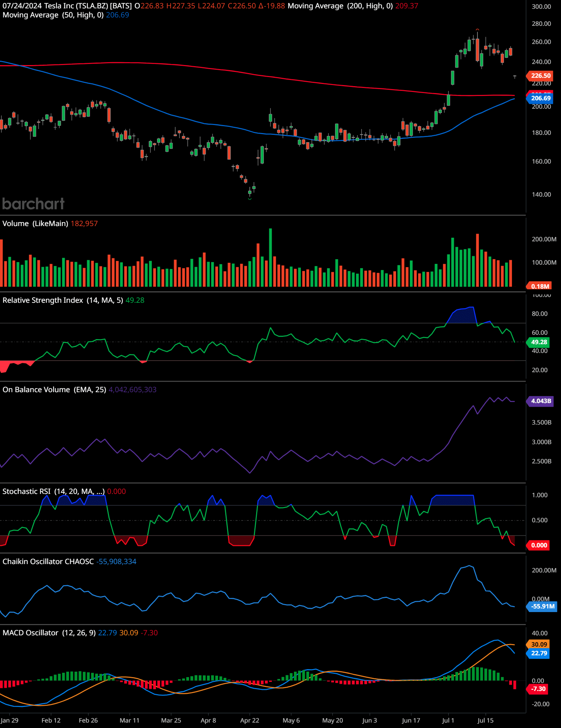Click the Jun 17 date label

[x=411, y=720]
